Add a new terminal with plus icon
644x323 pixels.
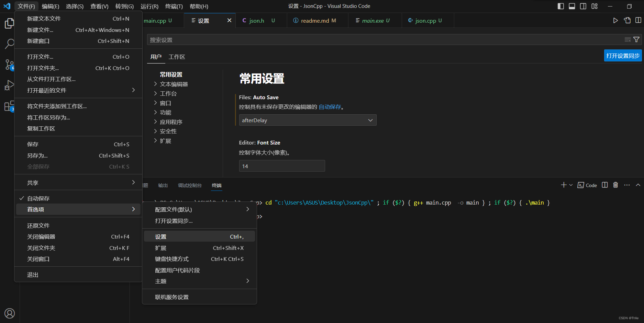[564, 185]
